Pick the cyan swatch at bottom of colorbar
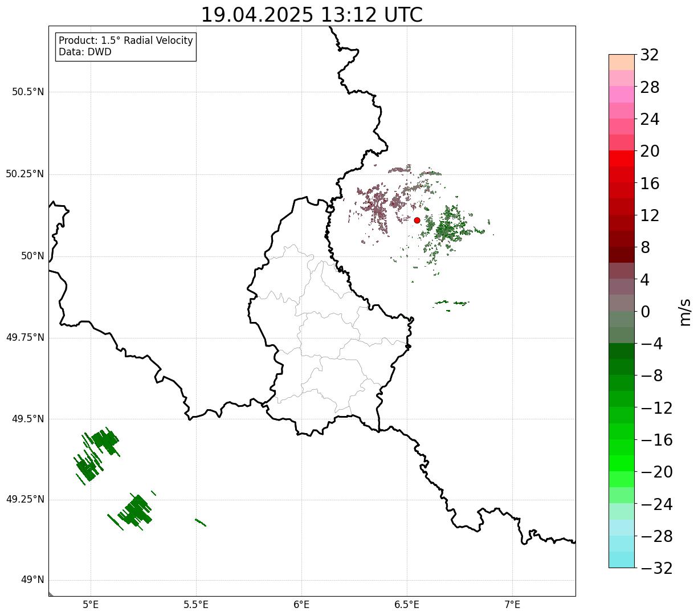Image resolution: width=698 pixels, height=616 pixels. tap(622, 560)
